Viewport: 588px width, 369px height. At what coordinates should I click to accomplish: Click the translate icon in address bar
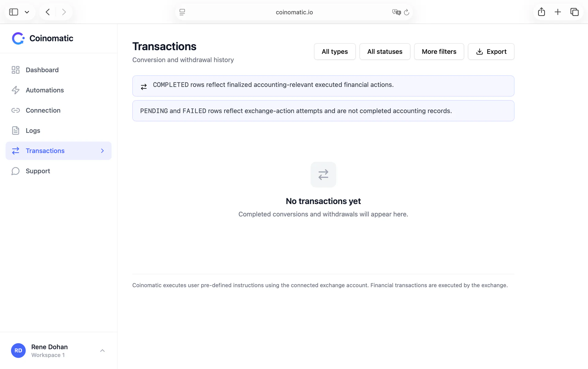[396, 12]
